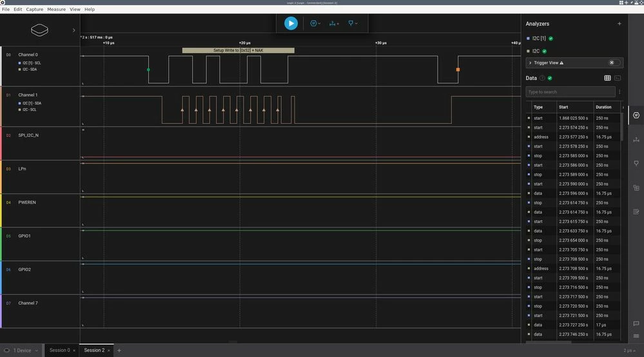Switch data view to table layout icon
The height and width of the screenshot is (357, 644).
tap(607, 78)
